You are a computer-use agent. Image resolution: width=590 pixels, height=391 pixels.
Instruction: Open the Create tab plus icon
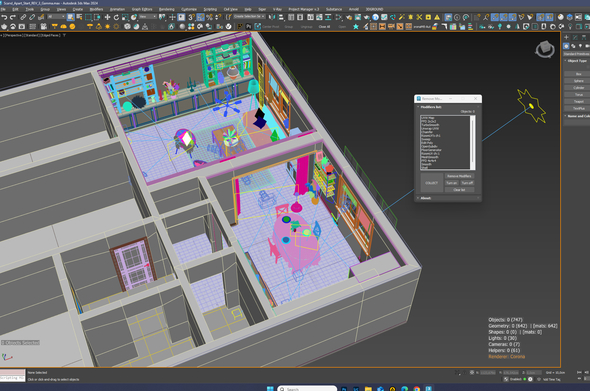(x=566, y=37)
